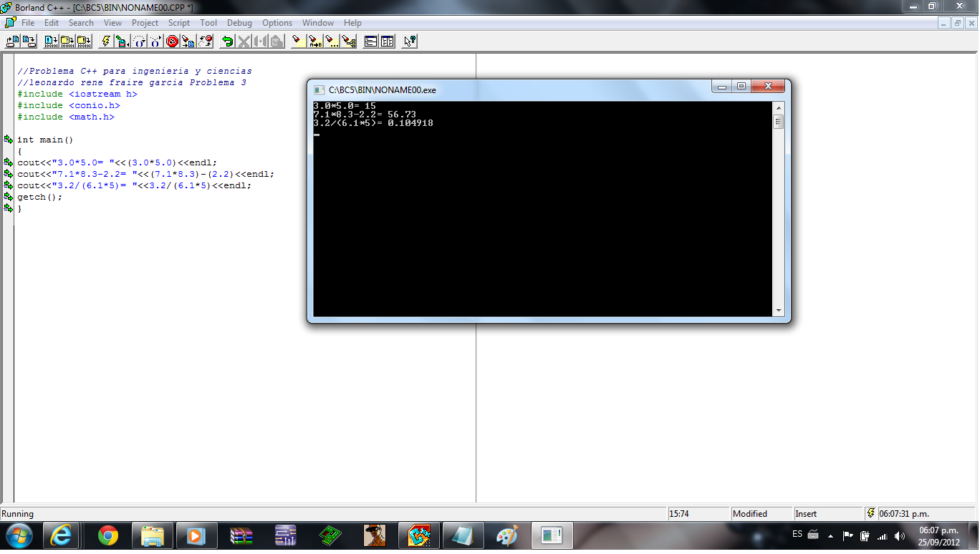Image resolution: width=980 pixels, height=554 pixels.
Task: Click the Running label in the status bar
Action: click(x=21, y=513)
